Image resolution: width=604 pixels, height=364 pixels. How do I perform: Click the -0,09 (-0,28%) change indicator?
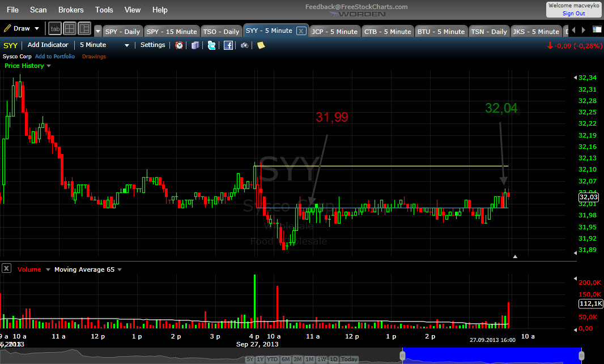(x=575, y=45)
